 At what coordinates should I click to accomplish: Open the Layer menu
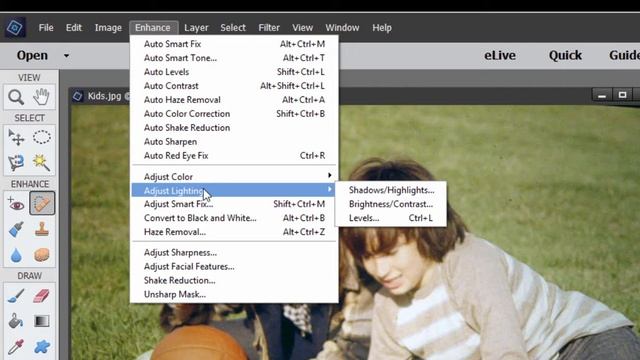(x=196, y=28)
